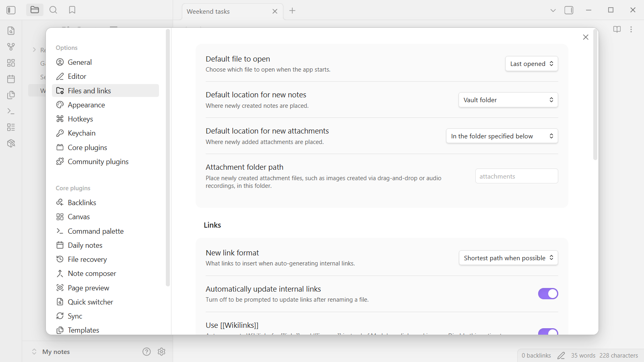Toggle the left sidebar collapse icon
Screen dimensions: 644x362
(x=11, y=10)
